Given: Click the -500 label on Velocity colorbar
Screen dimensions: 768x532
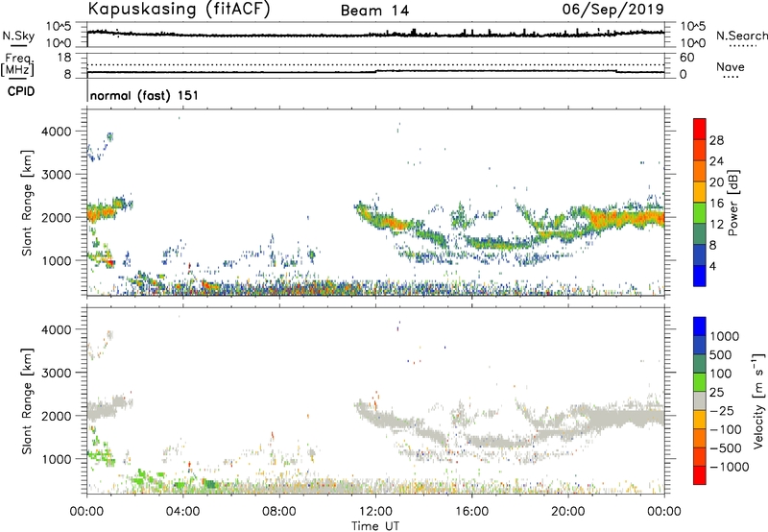Looking at the screenshot, I should point(726,448).
